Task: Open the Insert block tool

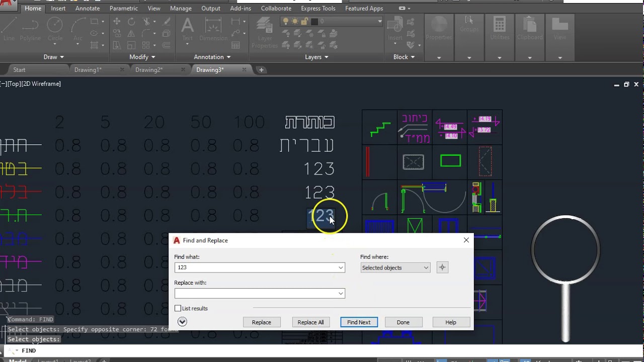Action: point(395,29)
